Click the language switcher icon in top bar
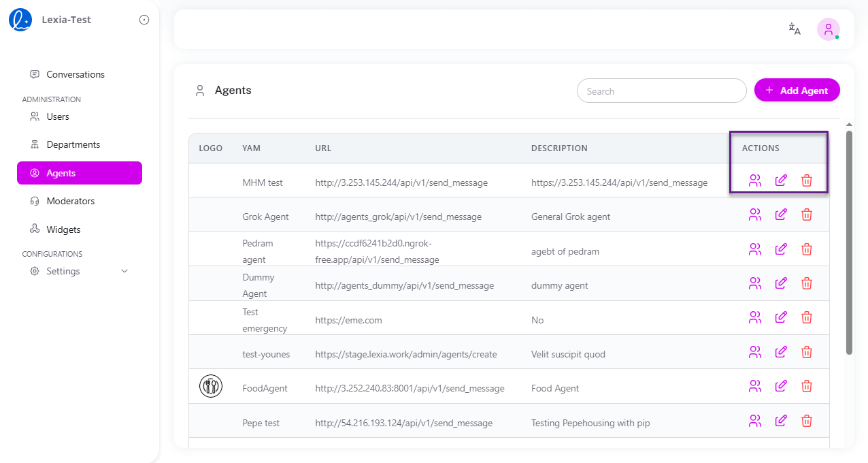The image size is (868, 463). point(794,29)
